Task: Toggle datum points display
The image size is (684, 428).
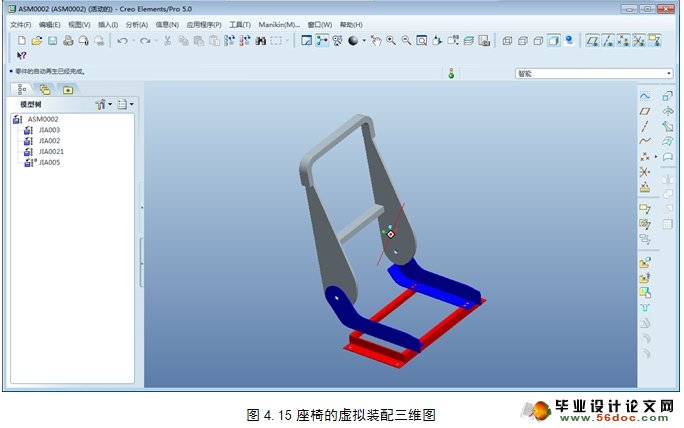Action: point(623,41)
